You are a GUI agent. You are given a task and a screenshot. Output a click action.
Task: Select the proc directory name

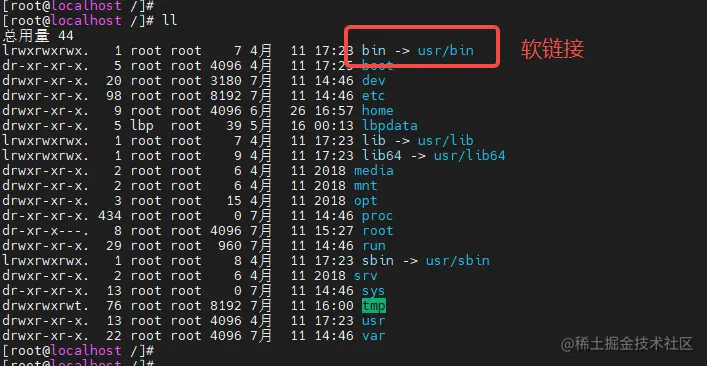tap(377, 215)
